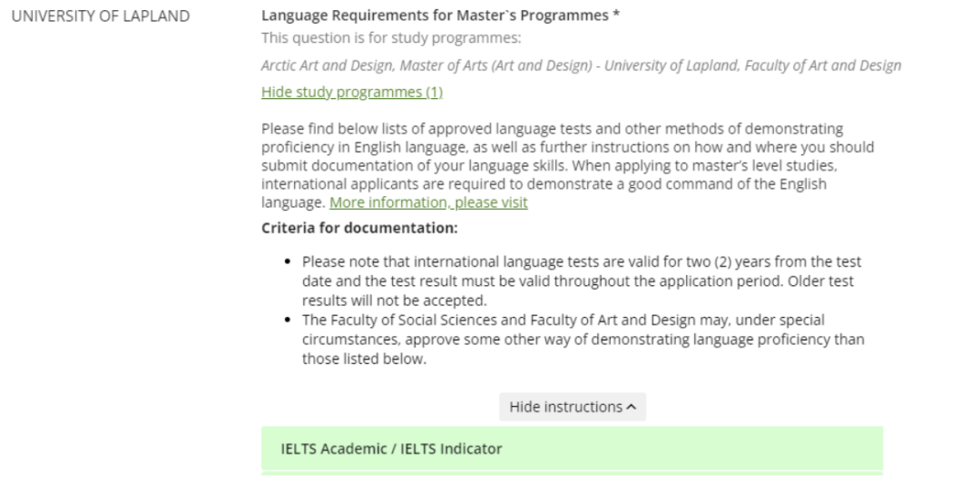Expand the green panel below IELTS Academic
This screenshot has height=493, width=980.
pos(572,474)
